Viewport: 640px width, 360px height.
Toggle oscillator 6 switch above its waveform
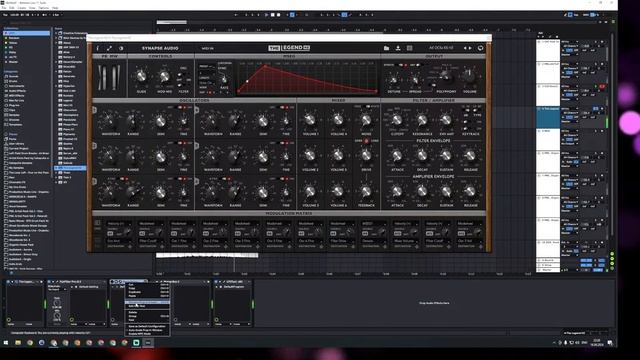pyautogui.click(x=226, y=178)
